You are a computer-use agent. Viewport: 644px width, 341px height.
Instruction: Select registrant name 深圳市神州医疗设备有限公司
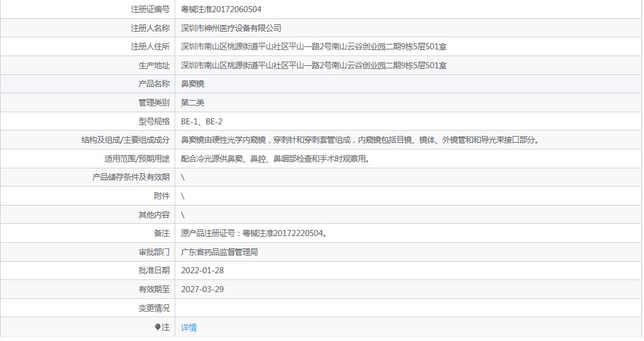pyautogui.click(x=231, y=28)
